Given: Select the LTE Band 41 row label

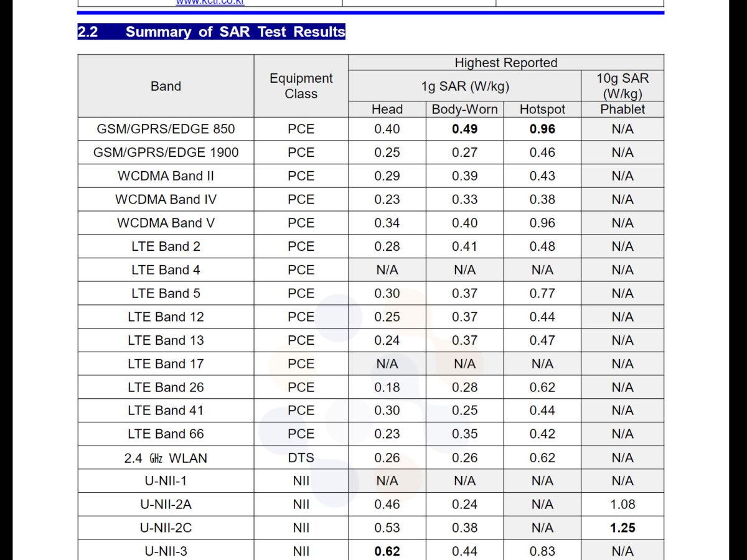Looking at the screenshot, I should (x=166, y=411).
